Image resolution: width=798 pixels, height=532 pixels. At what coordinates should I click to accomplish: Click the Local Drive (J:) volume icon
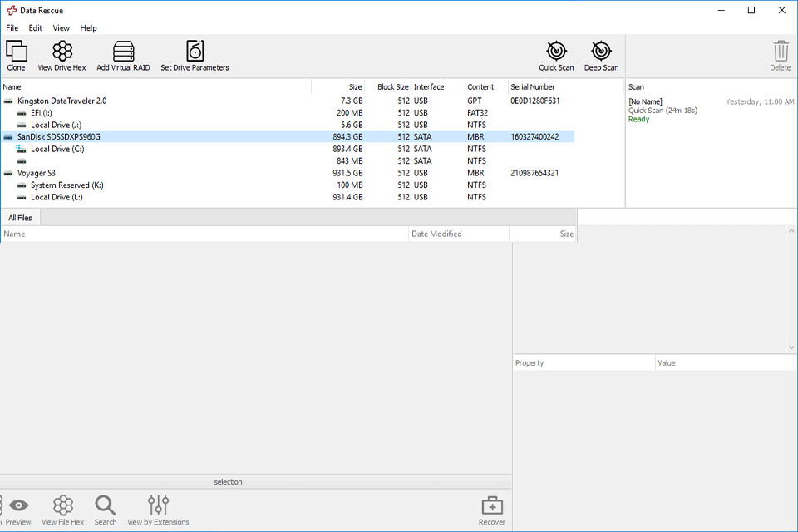pyautogui.click(x=22, y=126)
